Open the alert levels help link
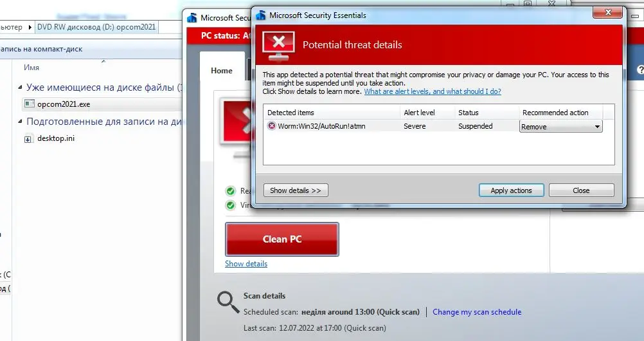The height and width of the screenshot is (341, 644). [433, 91]
